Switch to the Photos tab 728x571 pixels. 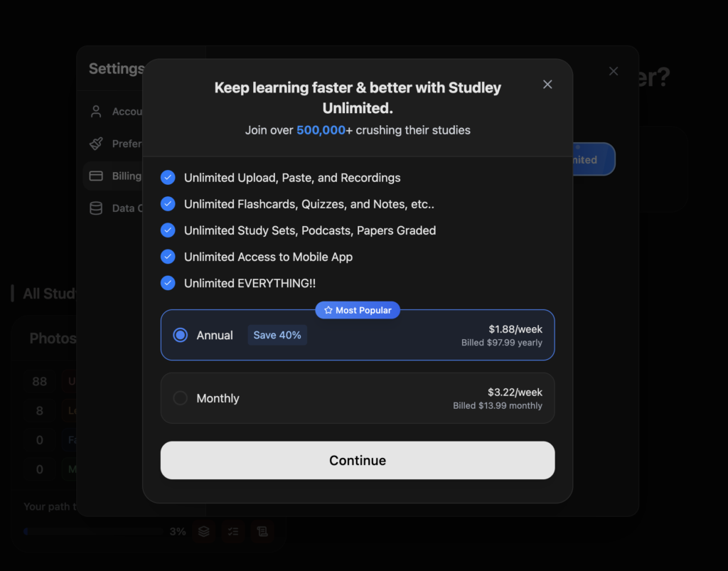click(x=53, y=338)
